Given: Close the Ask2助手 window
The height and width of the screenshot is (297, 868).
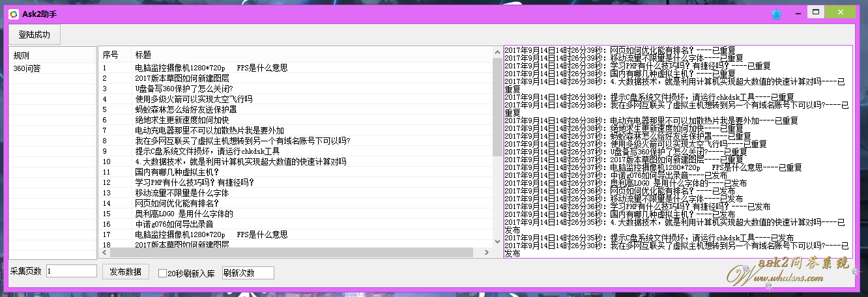Looking at the screenshot, I should 843,12.
